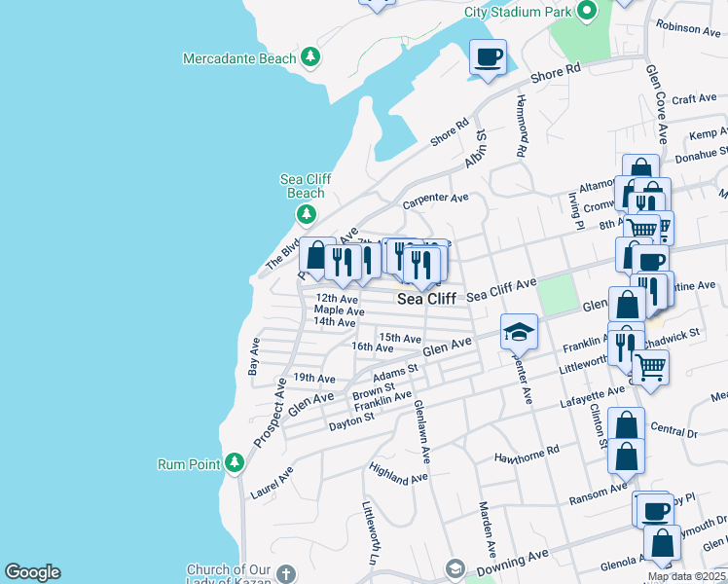Click the Rum Point text label
728x584 pixels.
pyautogui.click(x=189, y=464)
